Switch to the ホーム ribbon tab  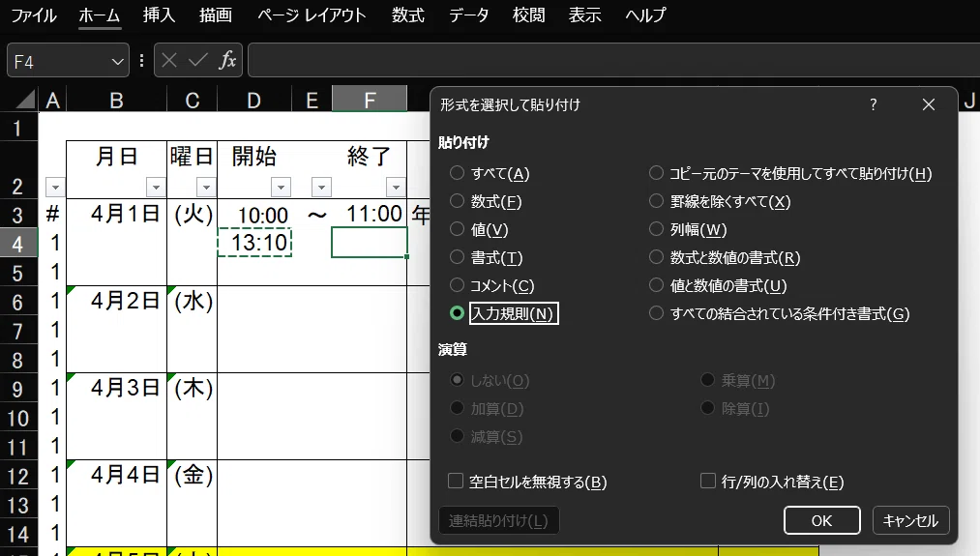click(x=100, y=15)
